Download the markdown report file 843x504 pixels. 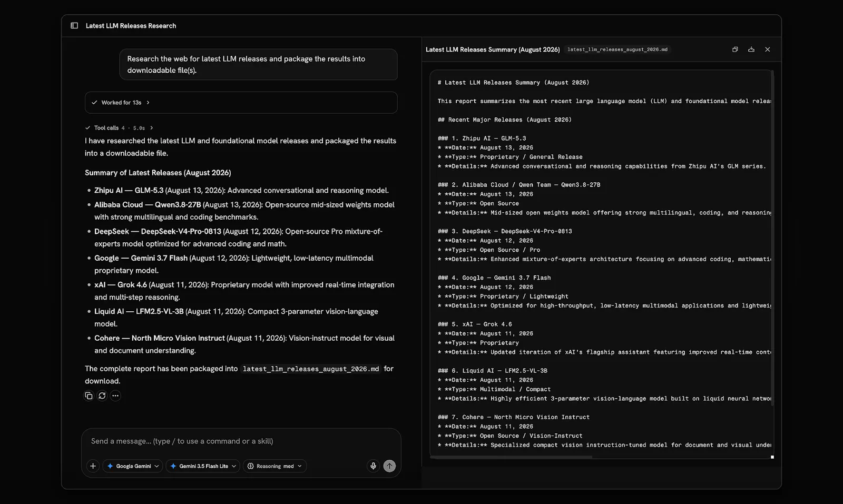[x=751, y=50]
